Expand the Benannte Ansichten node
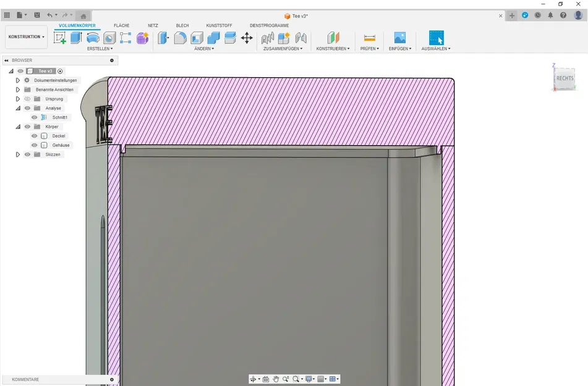 pos(18,90)
